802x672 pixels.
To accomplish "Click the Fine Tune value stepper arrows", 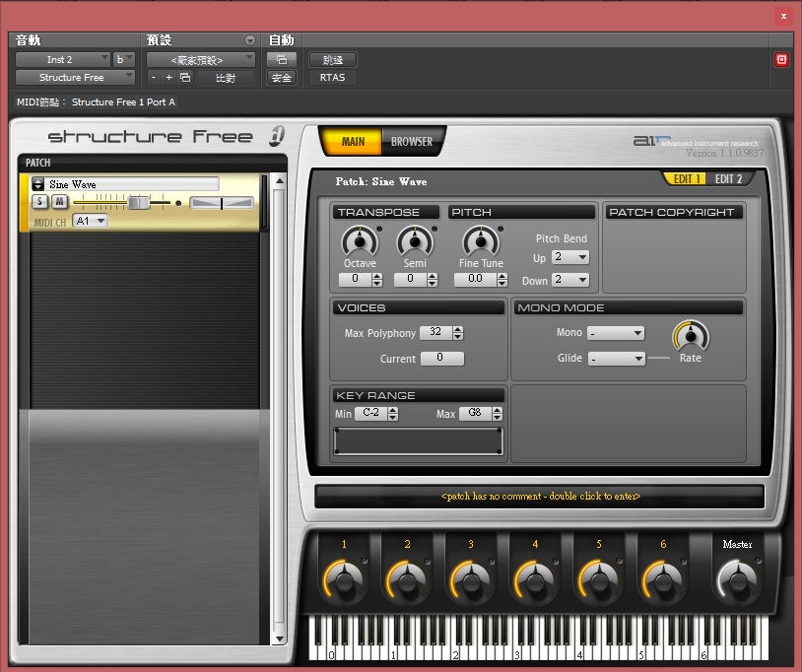I will 502,279.
